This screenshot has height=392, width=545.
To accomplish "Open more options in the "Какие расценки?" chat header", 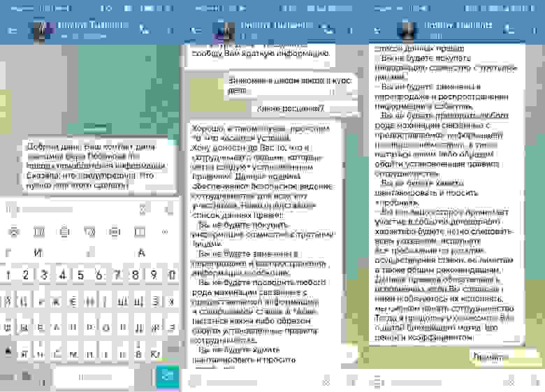I will coord(350,31).
